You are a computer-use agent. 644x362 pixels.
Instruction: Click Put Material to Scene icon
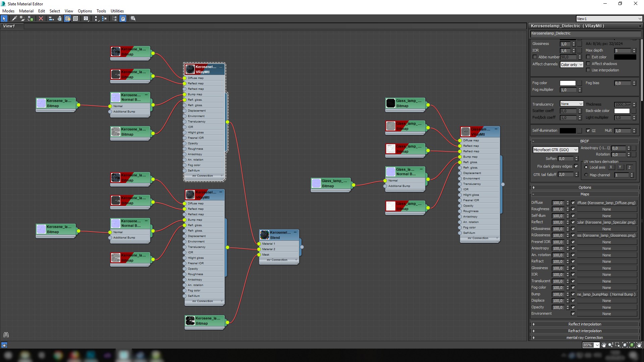click(x=22, y=19)
